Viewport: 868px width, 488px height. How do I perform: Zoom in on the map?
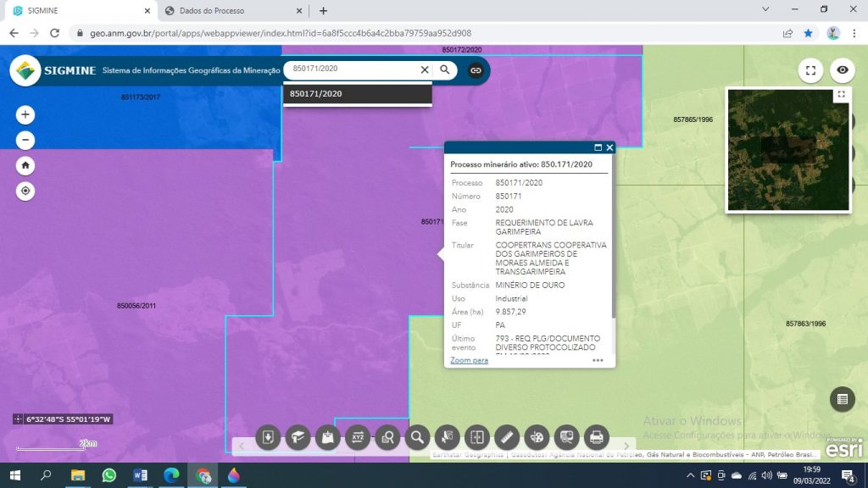25,114
